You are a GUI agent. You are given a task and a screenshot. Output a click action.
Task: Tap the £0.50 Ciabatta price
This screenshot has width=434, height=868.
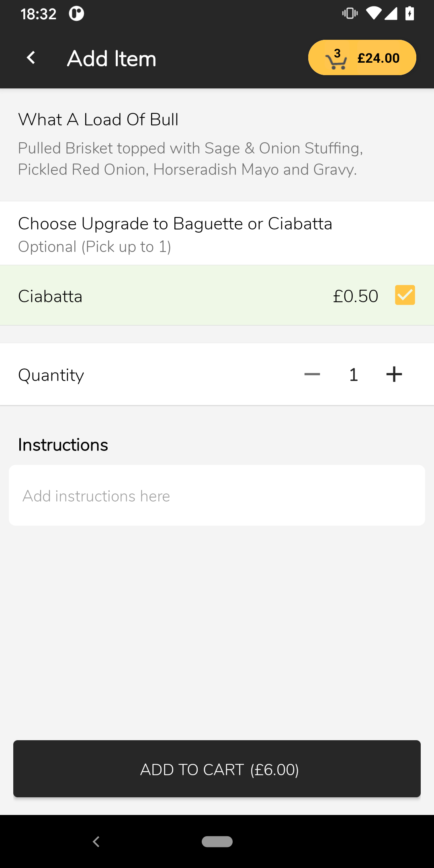(x=356, y=296)
